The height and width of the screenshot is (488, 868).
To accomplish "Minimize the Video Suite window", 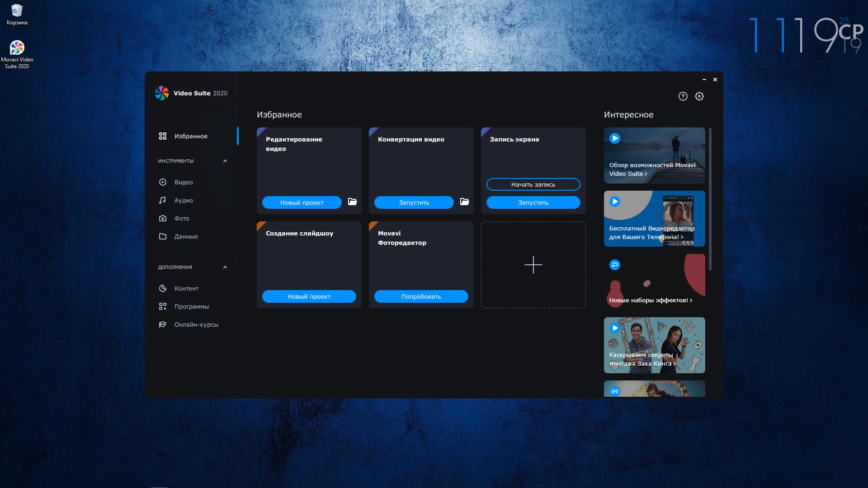I will point(704,80).
